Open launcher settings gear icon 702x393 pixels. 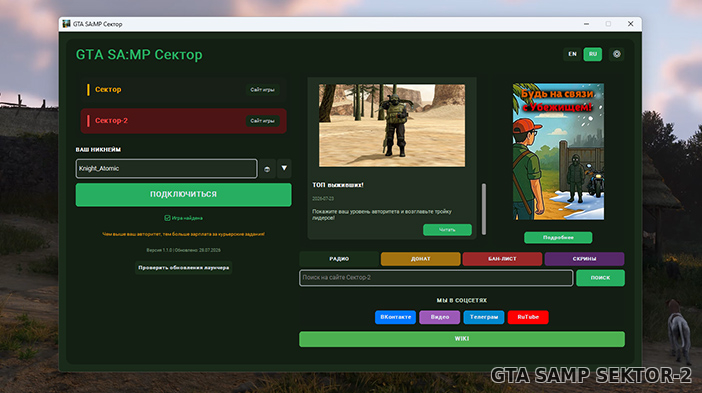616,54
